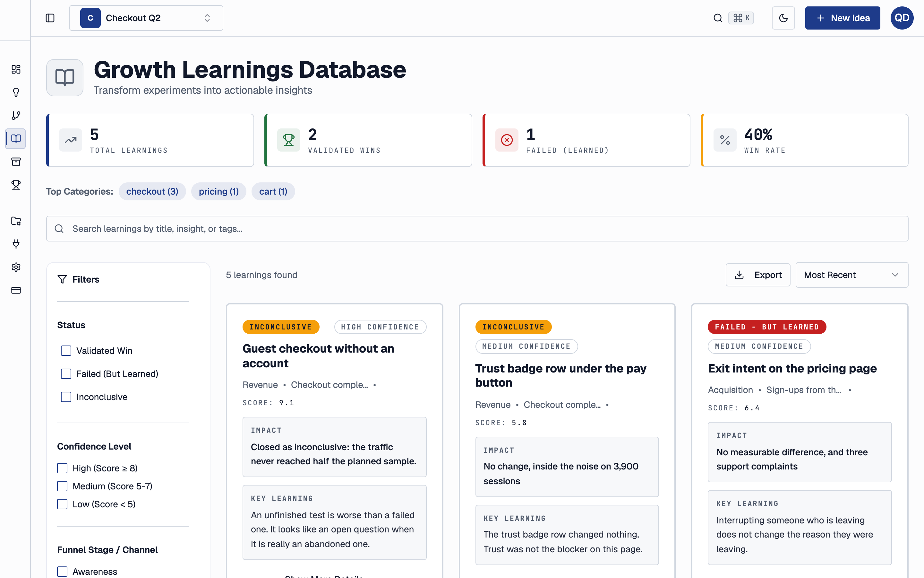Click the trophy icon in Validated Wins card
The height and width of the screenshot is (578, 924).
click(x=289, y=140)
